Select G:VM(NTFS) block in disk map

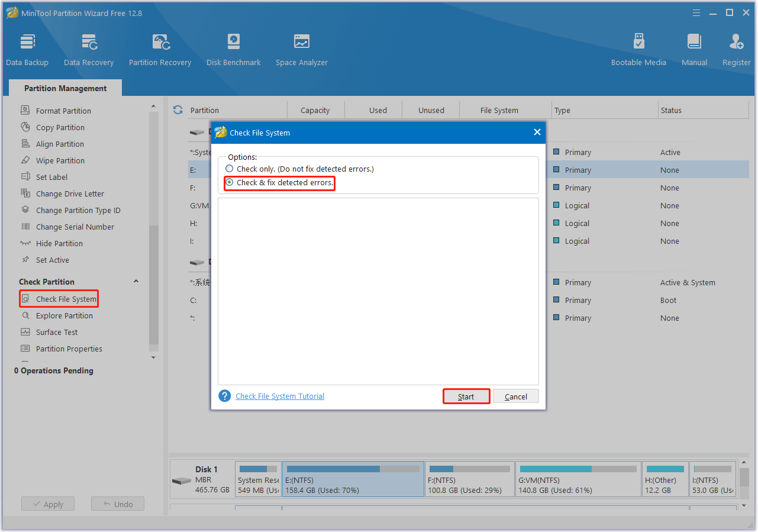coord(578,479)
